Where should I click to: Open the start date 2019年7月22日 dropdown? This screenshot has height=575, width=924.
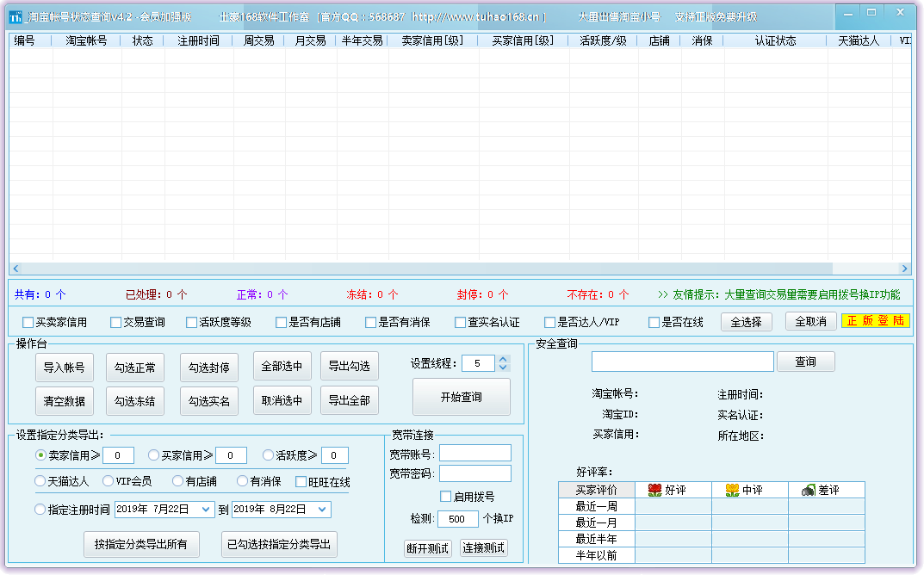(x=206, y=510)
